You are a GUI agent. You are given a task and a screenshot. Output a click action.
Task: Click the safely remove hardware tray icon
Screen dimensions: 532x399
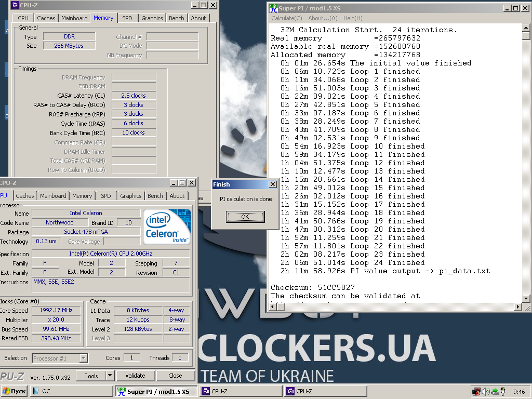pyautogui.click(x=495, y=392)
